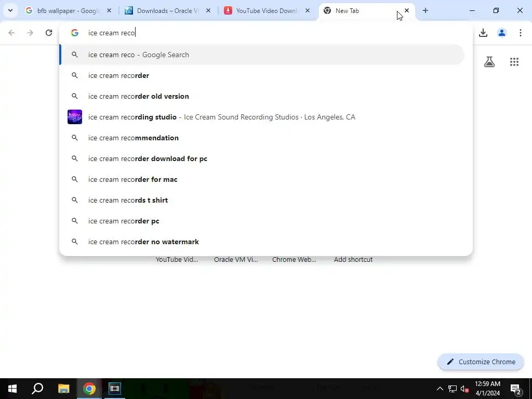
Task: Select 'ice cream records t shirt' suggestion
Action: pos(262,200)
